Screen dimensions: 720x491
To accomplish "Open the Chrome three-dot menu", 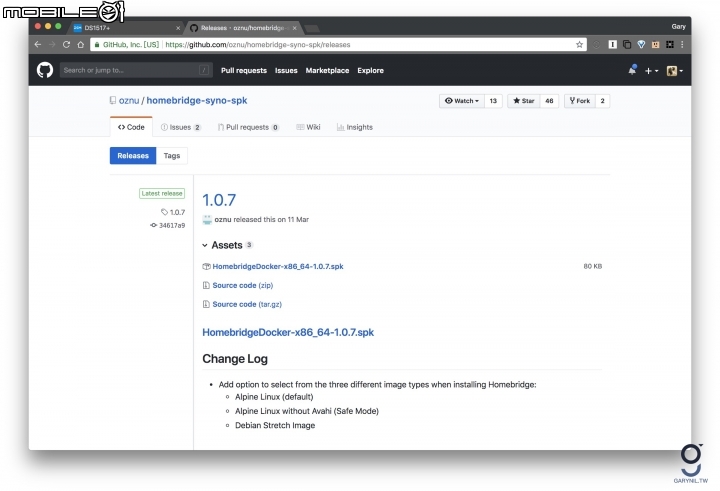I will click(682, 45).
